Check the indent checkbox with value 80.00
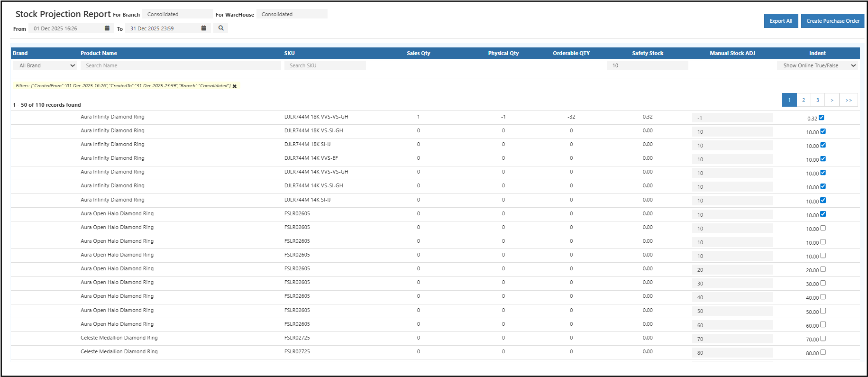 pyautogui.click(x=823, y=352)
